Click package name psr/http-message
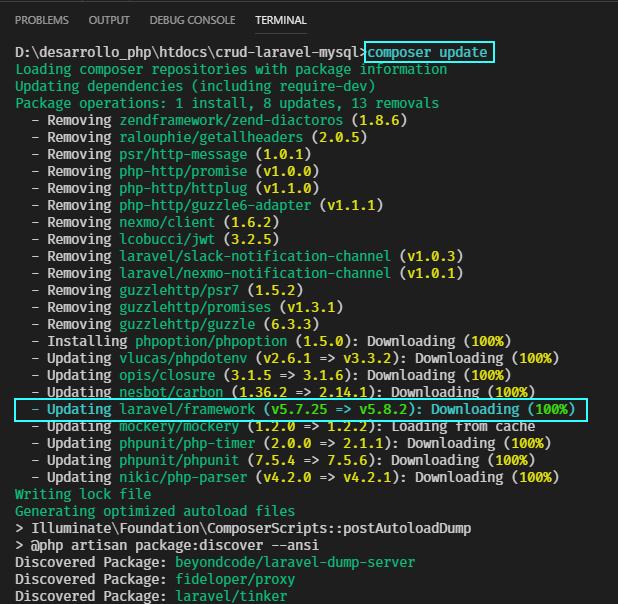This screenshot has width=618, height=604. pos(183,154)
